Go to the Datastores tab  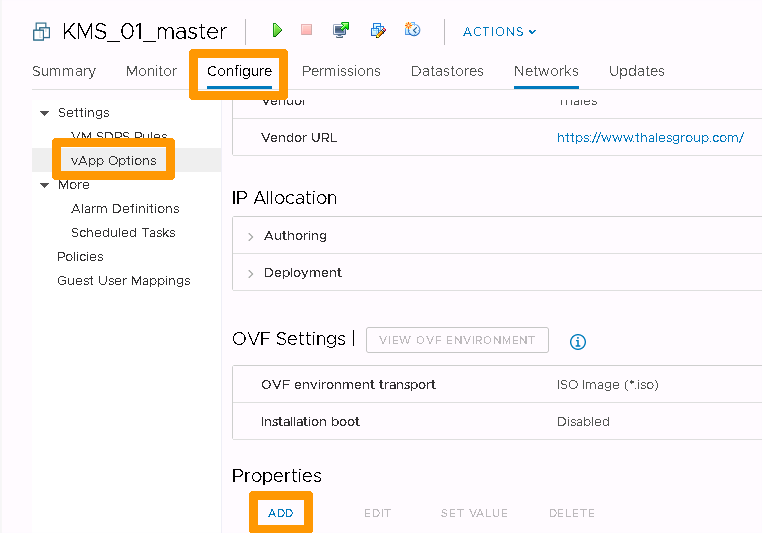click(x=447, y=71)
